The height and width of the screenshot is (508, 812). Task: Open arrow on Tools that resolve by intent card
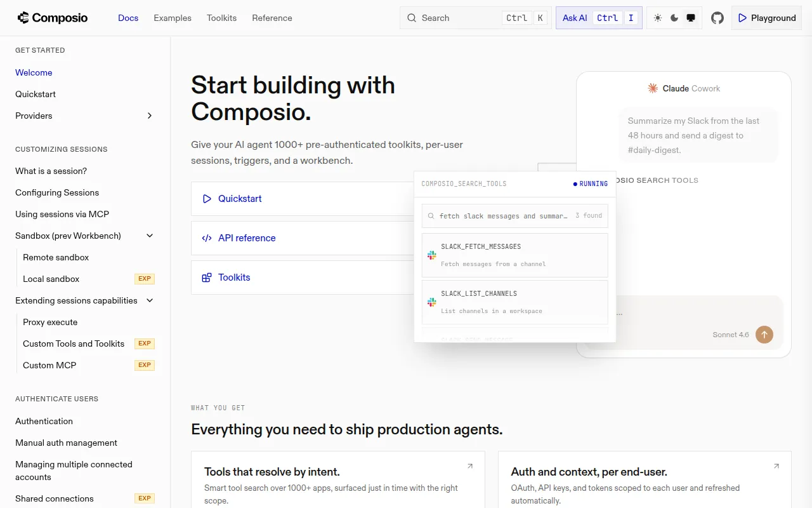(x=470, y=466)
